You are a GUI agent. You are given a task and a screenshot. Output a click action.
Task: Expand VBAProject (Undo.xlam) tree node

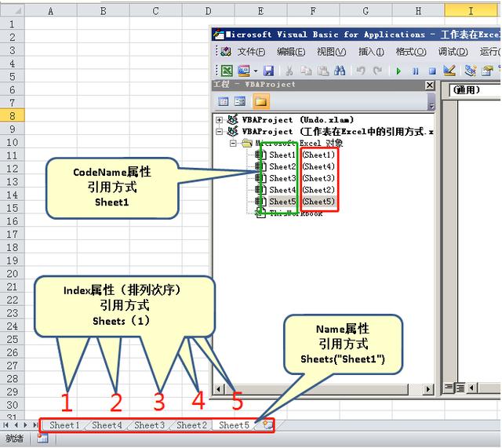click(220, 120)
